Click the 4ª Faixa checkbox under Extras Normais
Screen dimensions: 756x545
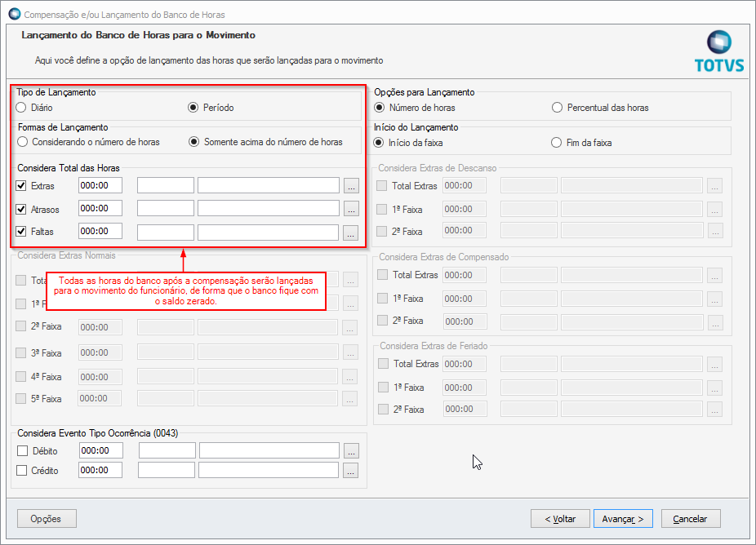click(x=20, y=376)
